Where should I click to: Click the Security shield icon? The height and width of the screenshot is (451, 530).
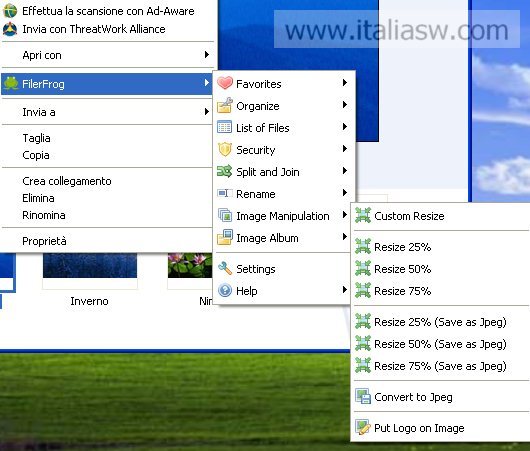225,149
